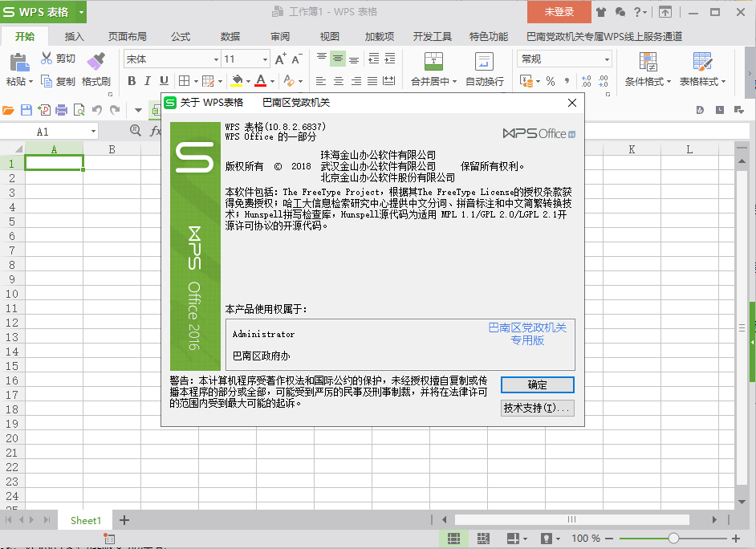Image resolution: width=756 pixels, height=549 pixels.
Task: Switch to the 页面布局 tab
Action: (128, 37)
